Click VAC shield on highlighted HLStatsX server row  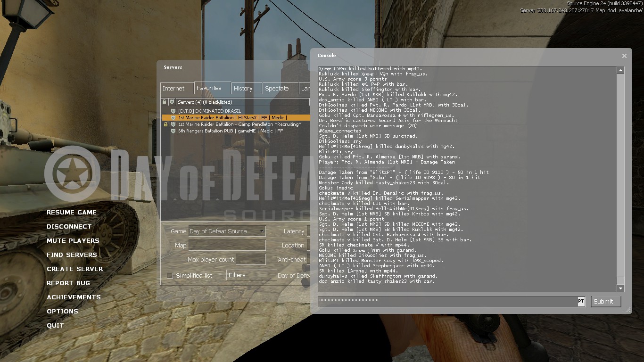(173, 118)
